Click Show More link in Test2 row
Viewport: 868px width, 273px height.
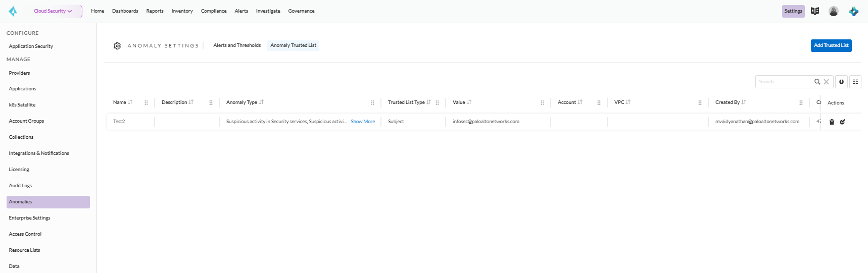363,122
